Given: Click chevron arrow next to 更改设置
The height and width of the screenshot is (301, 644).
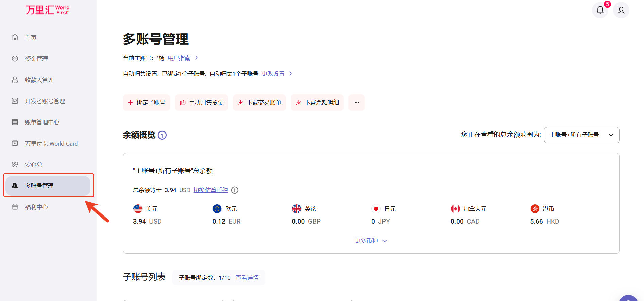Looking at the screenshot, I should (x=290, y=74).
